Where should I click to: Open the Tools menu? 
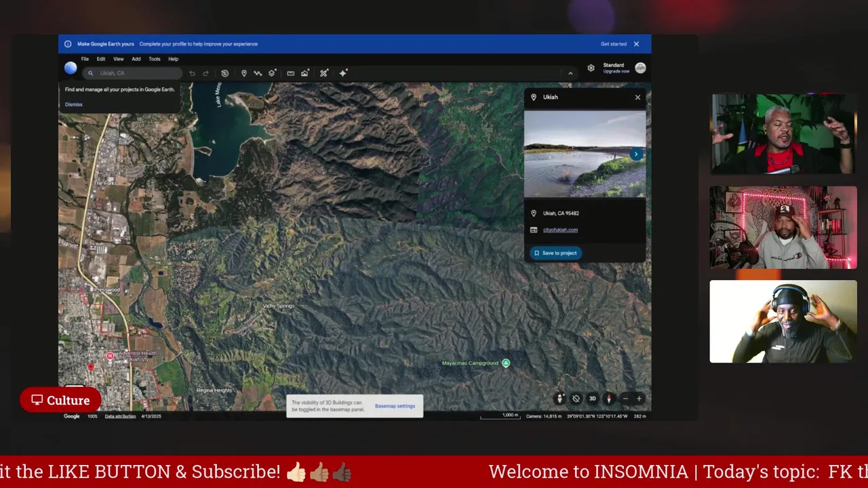click(155, 59)
